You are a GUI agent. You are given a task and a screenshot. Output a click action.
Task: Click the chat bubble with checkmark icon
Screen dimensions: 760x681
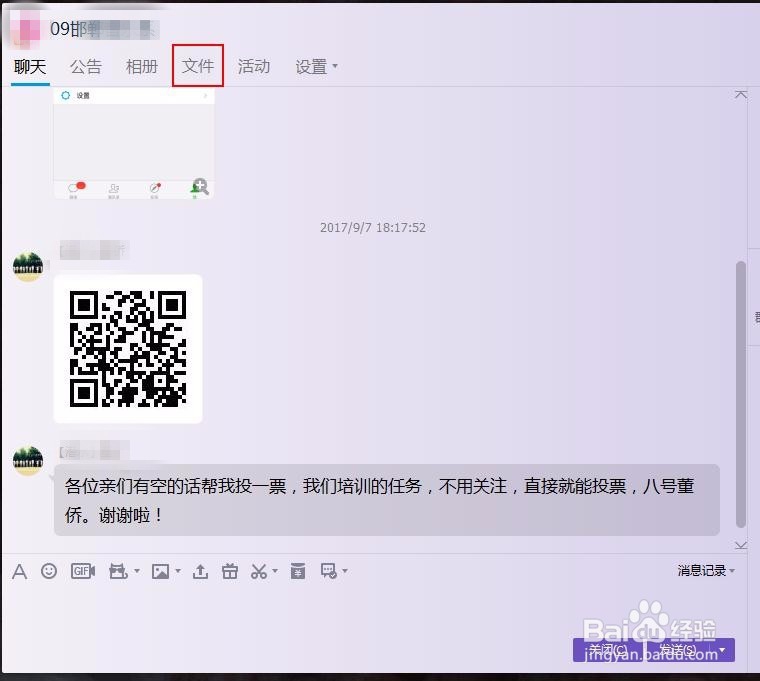pyautogui.click(x=329, y=571)
